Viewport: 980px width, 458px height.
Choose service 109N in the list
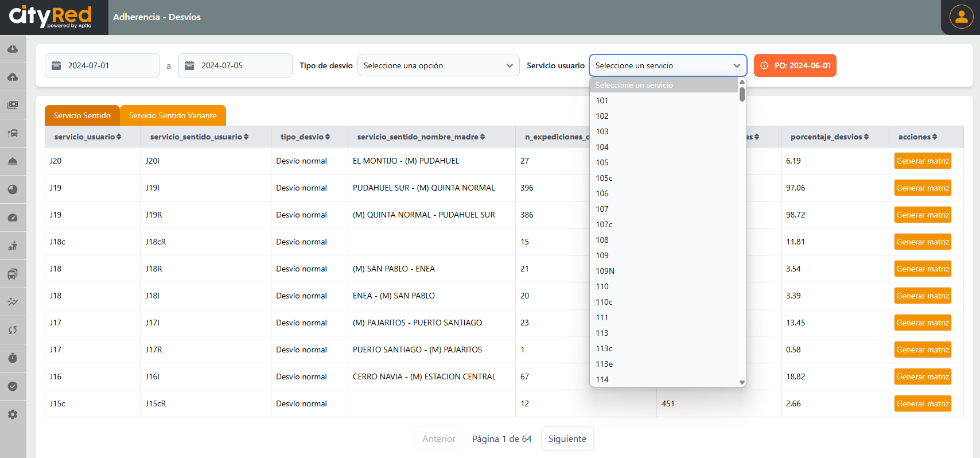[605, 271]
